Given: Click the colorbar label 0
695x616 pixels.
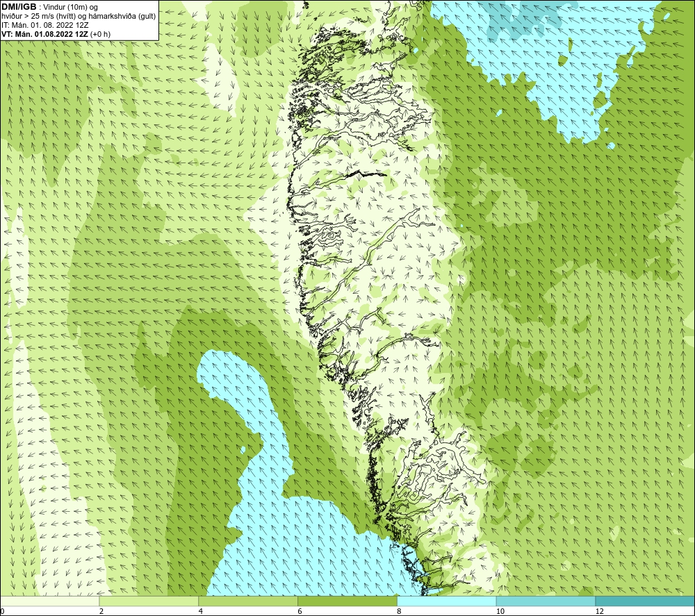Looking at the screenshot, I should 3,611.
